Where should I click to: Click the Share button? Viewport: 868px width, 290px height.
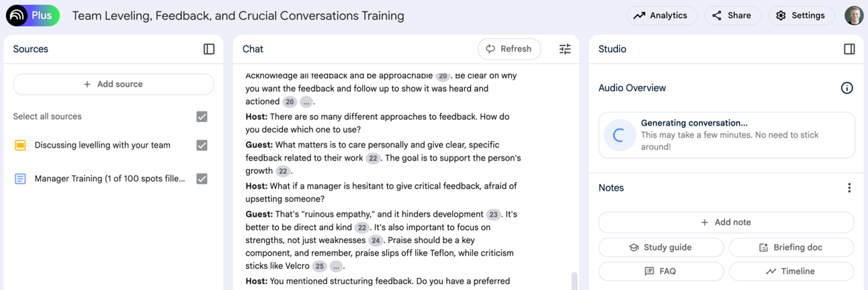[x=732, y=15]
